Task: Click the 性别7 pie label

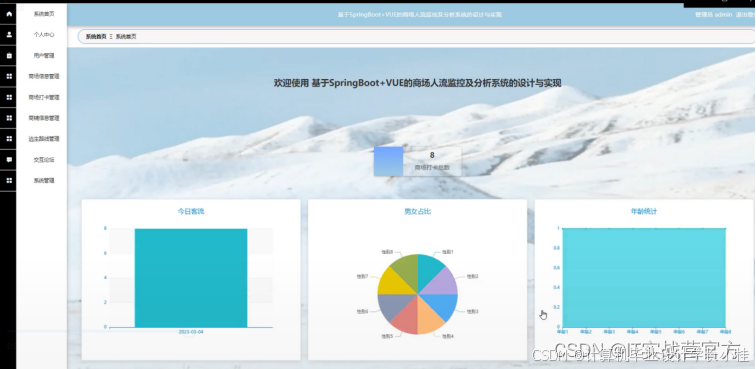Action: [x=362, y=276]
